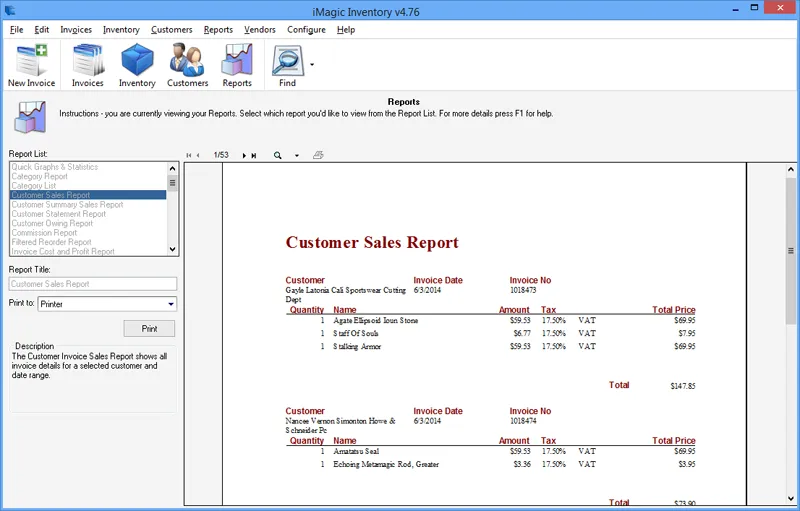The image size is (800, 511).
Task: Open the New Invoice toolbar icon
Action: pyautogui.click(x=31, y=65)
